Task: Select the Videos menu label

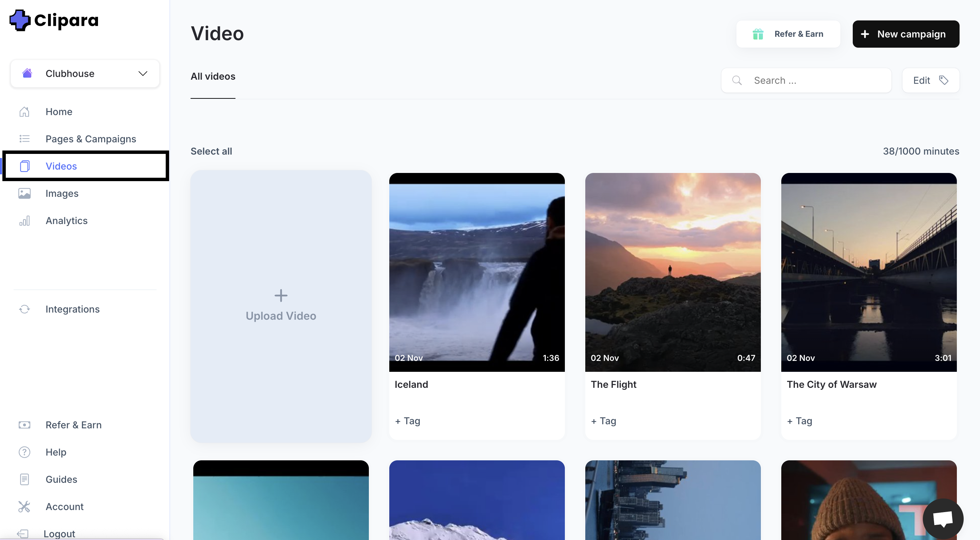Action: tap(61, 166)
